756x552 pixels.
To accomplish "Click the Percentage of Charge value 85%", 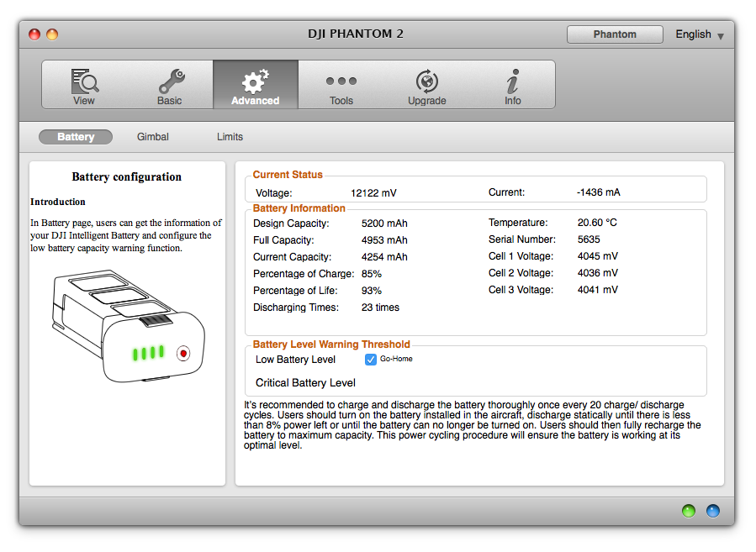I will pos(371,274).
